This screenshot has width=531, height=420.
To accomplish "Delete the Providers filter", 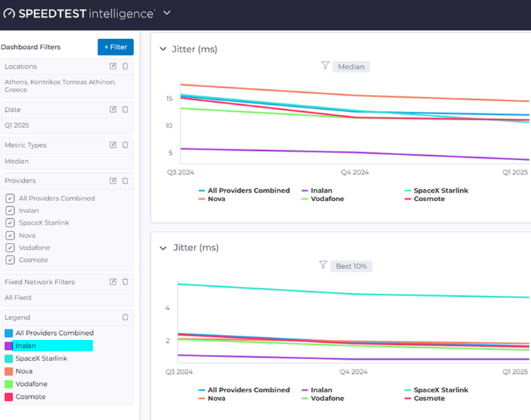I will (x=125, y=181).
